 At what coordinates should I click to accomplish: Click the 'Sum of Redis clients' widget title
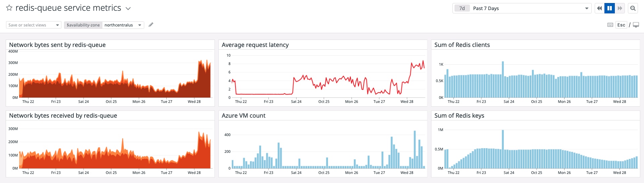(x=462, y=45)
